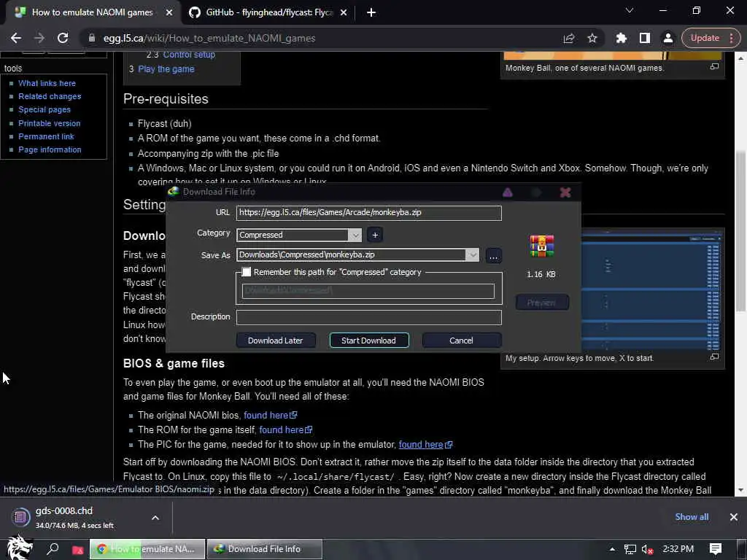Cancel the download dialog
This screenshot has height=560, width=747.
pos(461,341)
